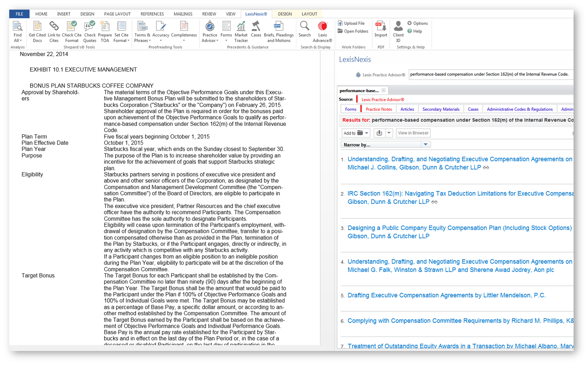The width and height of the screenshot is (588, 365).
Task: Click the Completeness icon
Action: (184, 26)
